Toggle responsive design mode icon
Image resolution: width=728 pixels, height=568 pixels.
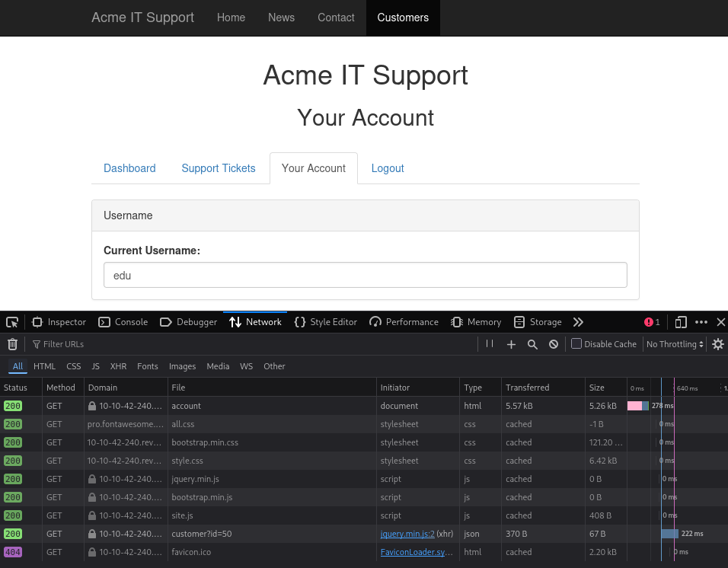(681, 322)
